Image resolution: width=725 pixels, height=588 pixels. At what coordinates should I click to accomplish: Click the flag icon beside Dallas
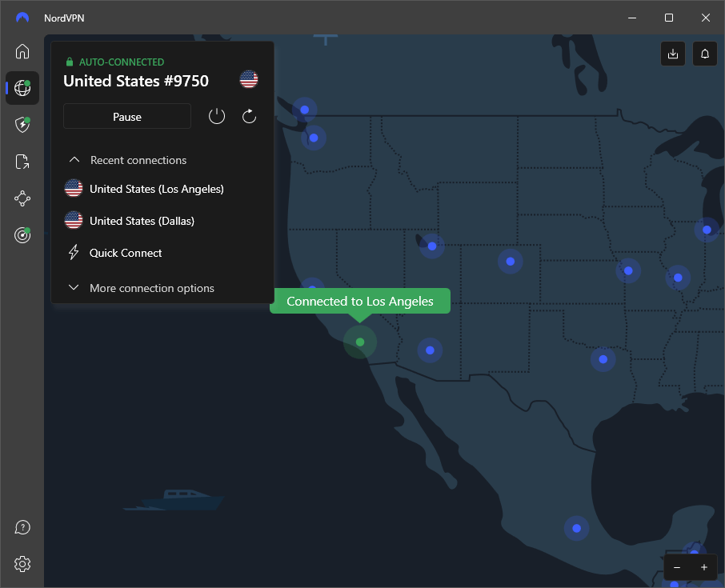pos(74,221)
